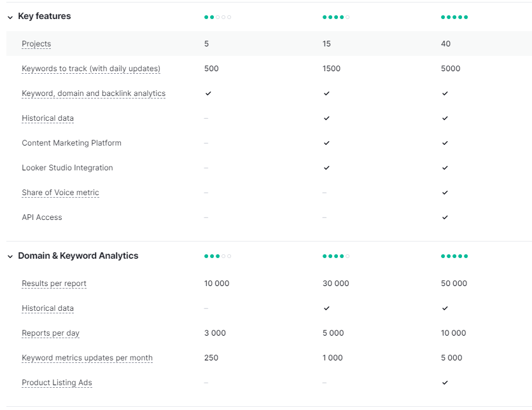Click the Reports per day label
Viewport: 532px width, 410px height.
(50, 333)
